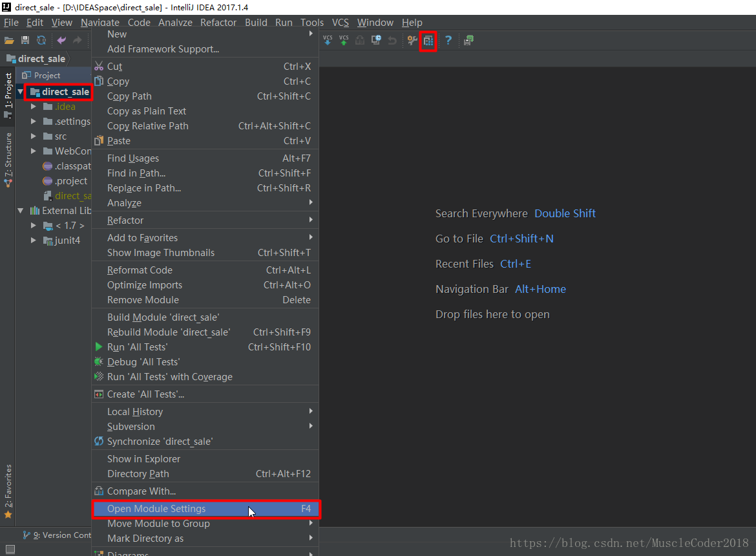Click the Synchronize toolbar icon
Screen dimensions: 756x556
click(x=41, y=41)
